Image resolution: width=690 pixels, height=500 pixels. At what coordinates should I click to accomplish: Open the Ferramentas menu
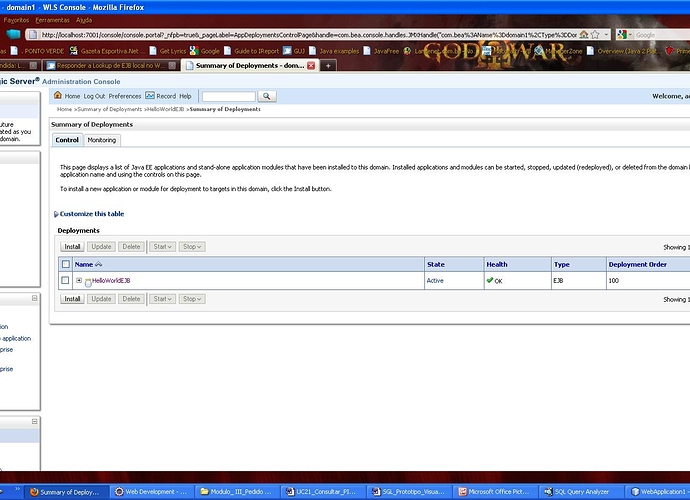point(52,20)
